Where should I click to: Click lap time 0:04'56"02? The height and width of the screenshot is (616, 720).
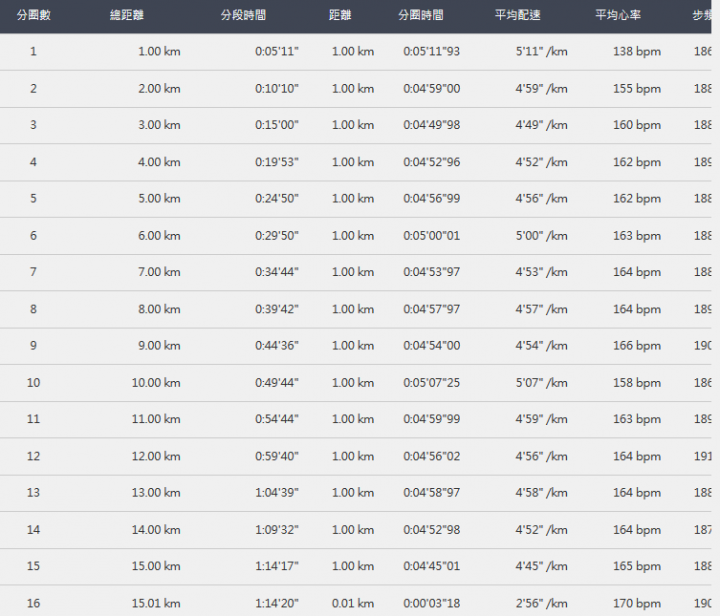tap(432, 456)
